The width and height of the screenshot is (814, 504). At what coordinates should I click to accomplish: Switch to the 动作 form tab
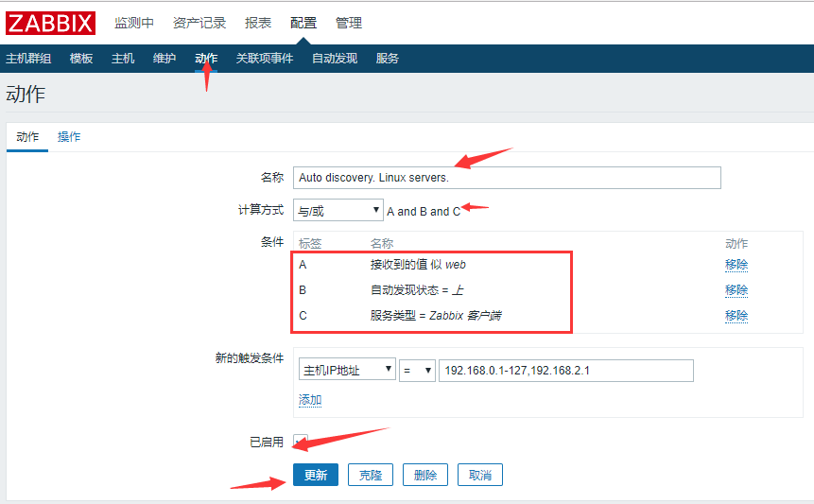(x=27, y=137)
